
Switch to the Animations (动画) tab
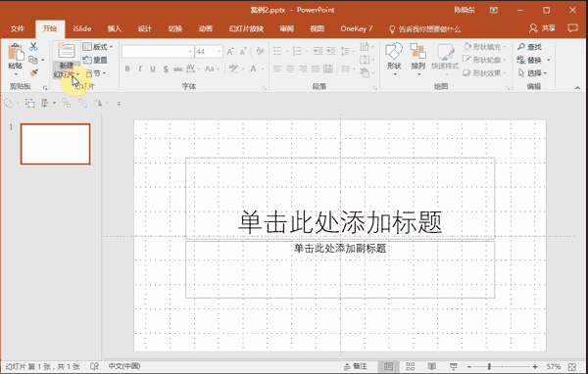[206, 28]
